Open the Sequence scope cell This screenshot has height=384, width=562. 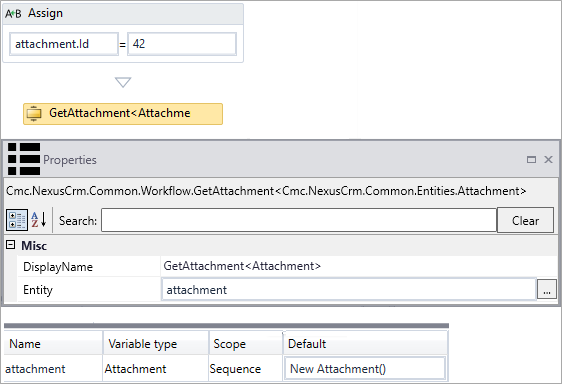tap(246, 369)
